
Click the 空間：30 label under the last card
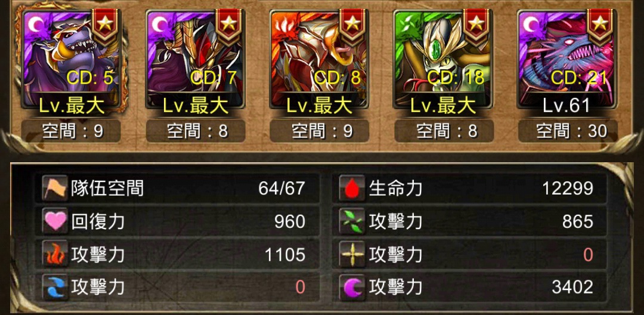568,131
